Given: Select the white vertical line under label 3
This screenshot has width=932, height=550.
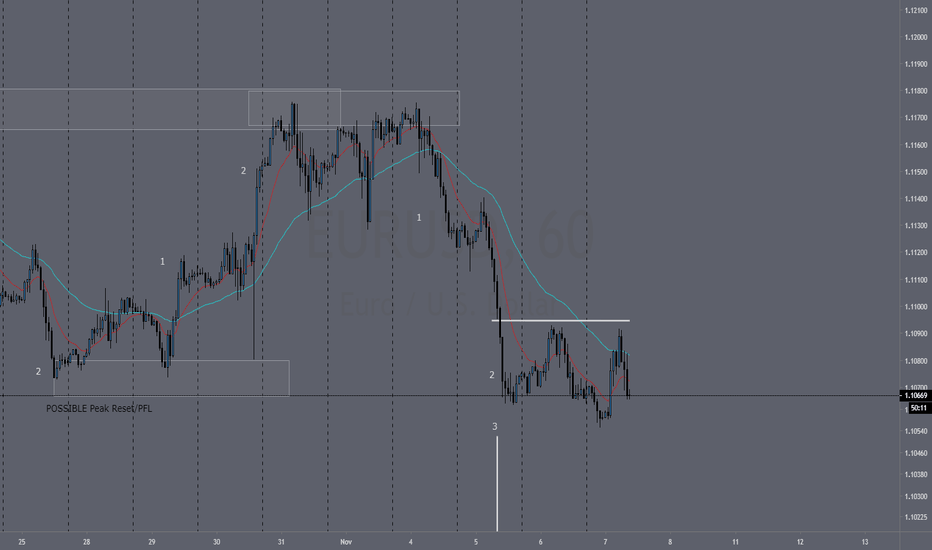Looking at the screenshot, I should click(x=498, y=483).
